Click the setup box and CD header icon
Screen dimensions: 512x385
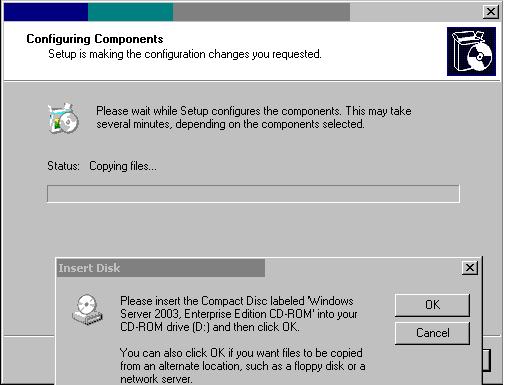pos(471,51)
